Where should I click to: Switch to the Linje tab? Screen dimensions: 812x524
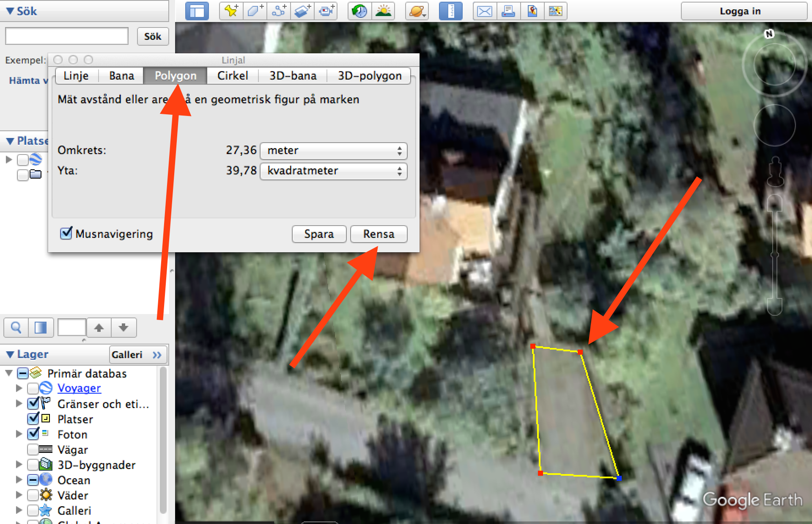(x=76, y=76)
